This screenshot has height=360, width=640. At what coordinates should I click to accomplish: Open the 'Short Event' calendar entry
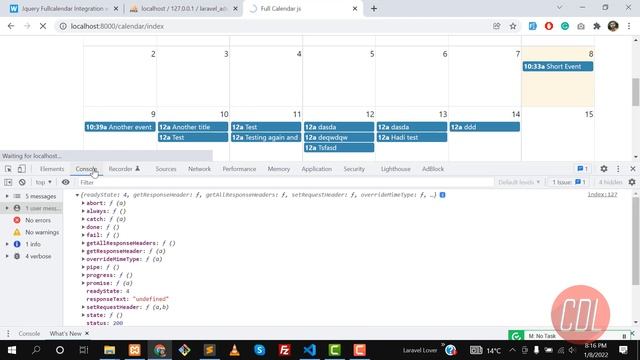pyautogui.click(x=558, y=67)
